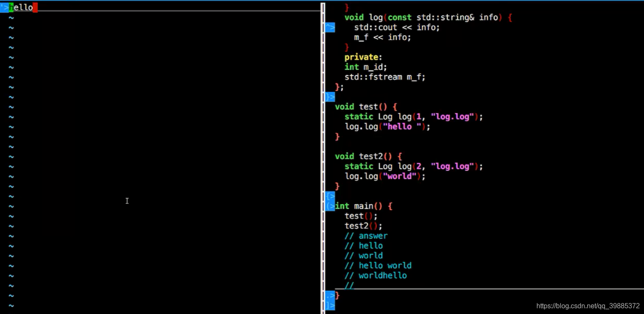Click the 'log.log("hello ");' line
Screen dimensions: 644x314
pos(387,127)
